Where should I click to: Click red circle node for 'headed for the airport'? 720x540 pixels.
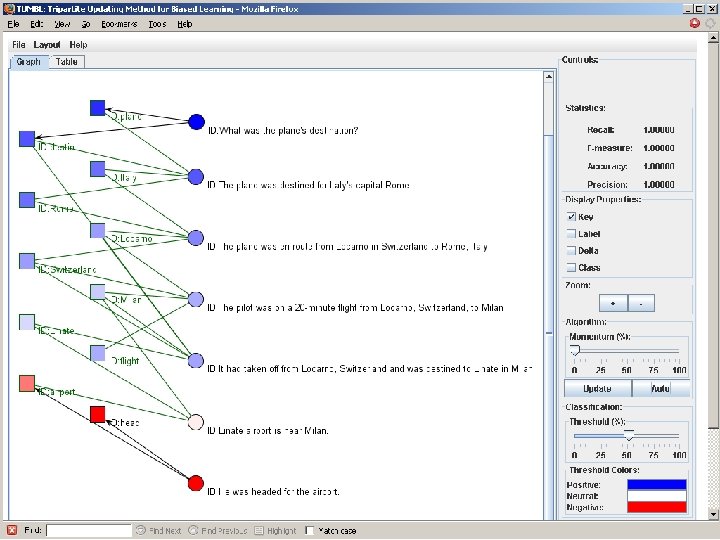(x=196, y=483)
